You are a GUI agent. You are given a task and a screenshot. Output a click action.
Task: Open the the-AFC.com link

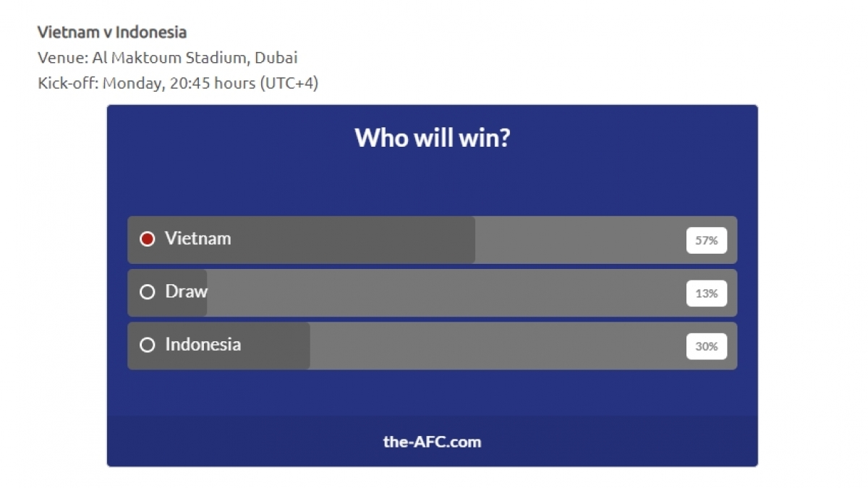(432, 442)
